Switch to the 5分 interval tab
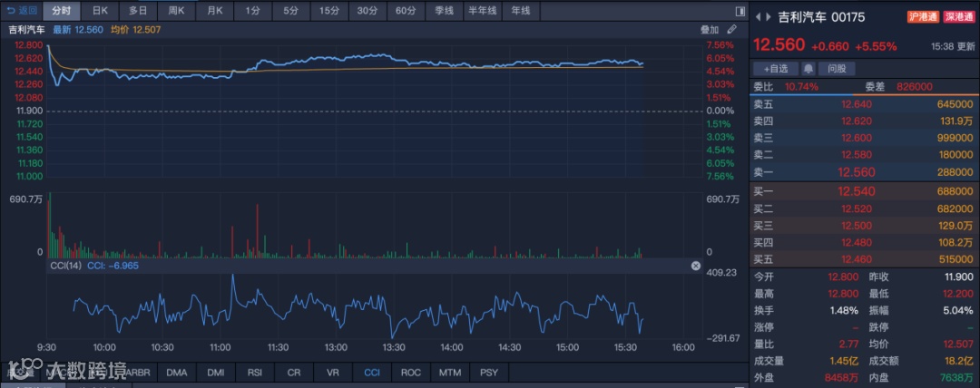 pyautogui.click(x=290, y=11)
